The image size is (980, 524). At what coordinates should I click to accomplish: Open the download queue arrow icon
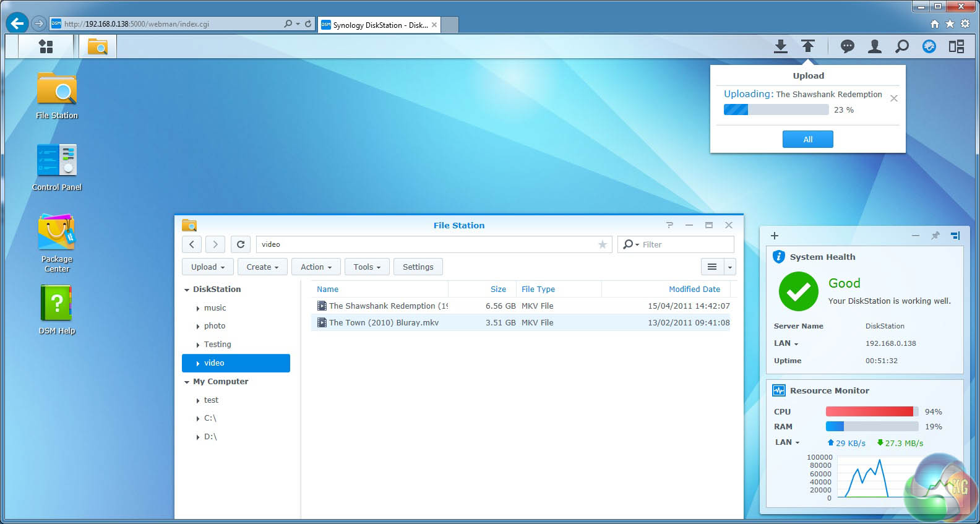point(781,46)
